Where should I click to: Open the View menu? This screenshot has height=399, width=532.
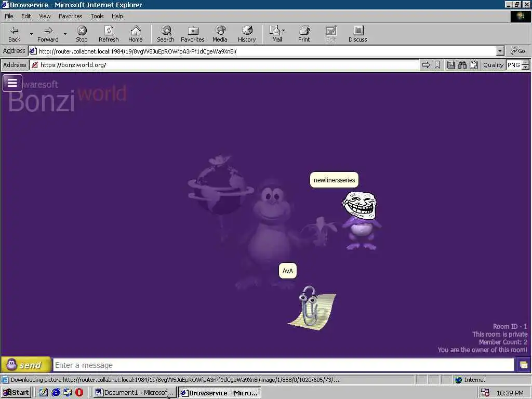[x=45, y=16]
